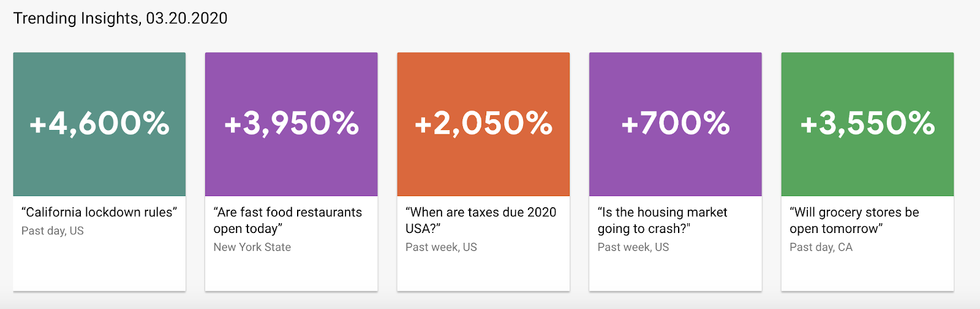Viewport: 980px width, 309px height.
Task: Open the orange +2,050% insight tile
Action: pos(483,124)
